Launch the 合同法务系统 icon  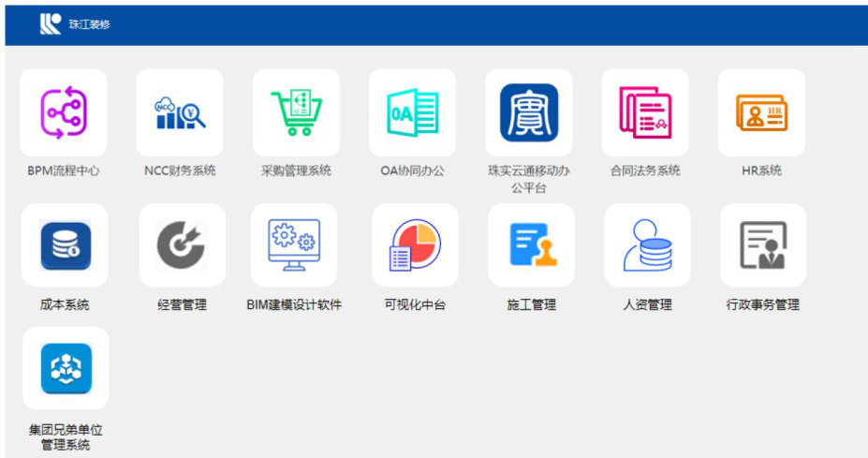(x=645, y=112)
